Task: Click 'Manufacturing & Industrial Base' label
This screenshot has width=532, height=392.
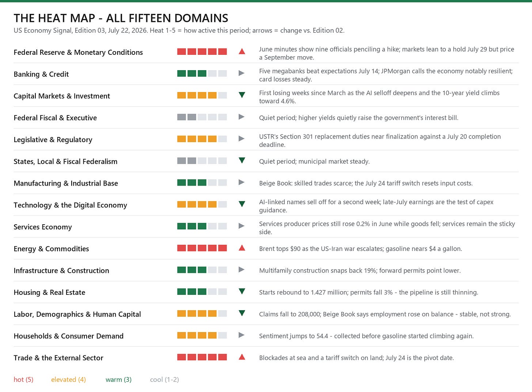Action: point(66,183)
